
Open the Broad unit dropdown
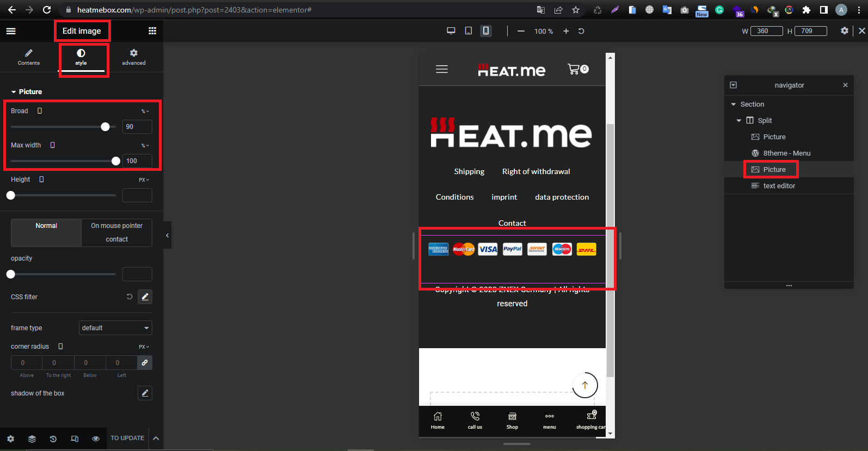click(145, 112)
